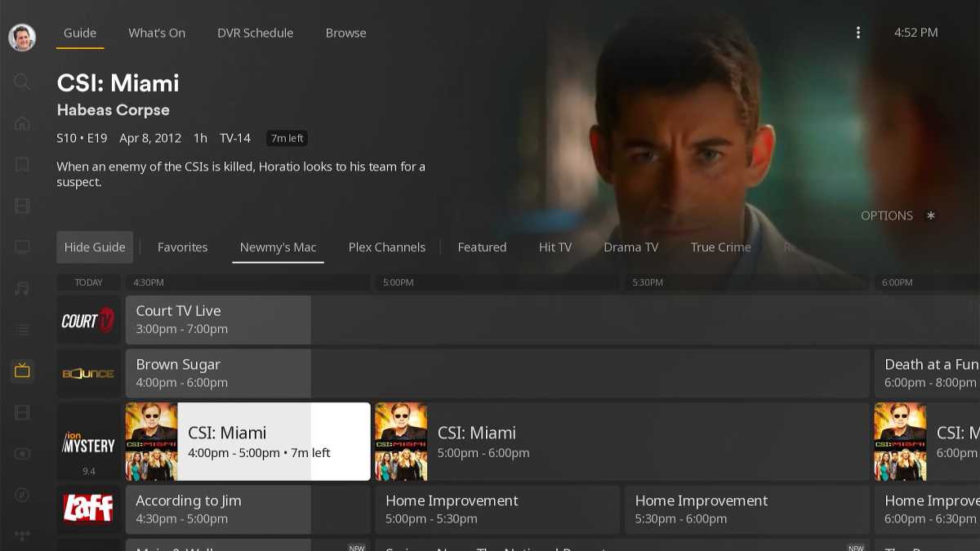Open the TV Shows monitor icon in sidebar
The width and height of the screenshot is (980, 551).
click(22, 247)
